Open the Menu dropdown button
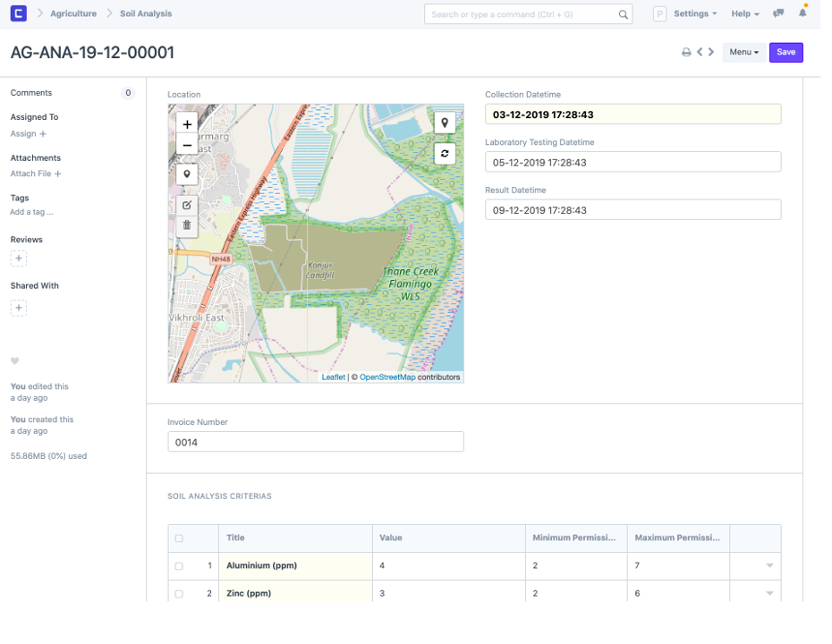Viewport: 832px width, 644px height. [743, 53]
